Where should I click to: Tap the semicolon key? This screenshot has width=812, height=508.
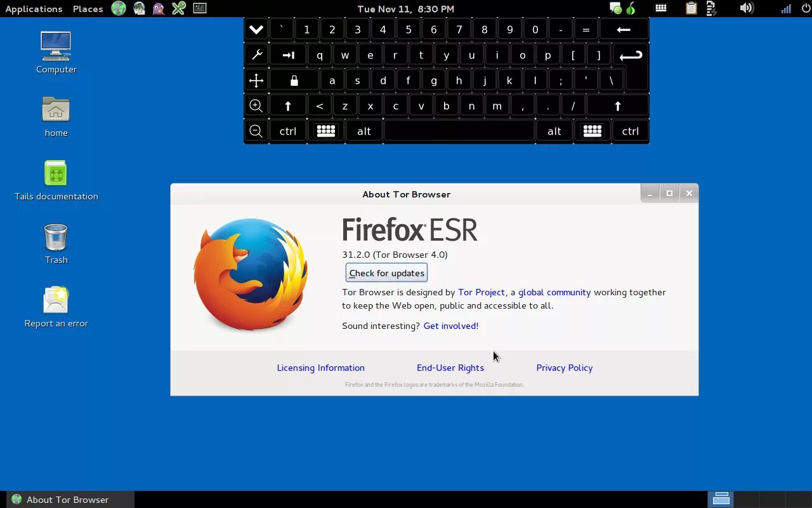[561, 80]
